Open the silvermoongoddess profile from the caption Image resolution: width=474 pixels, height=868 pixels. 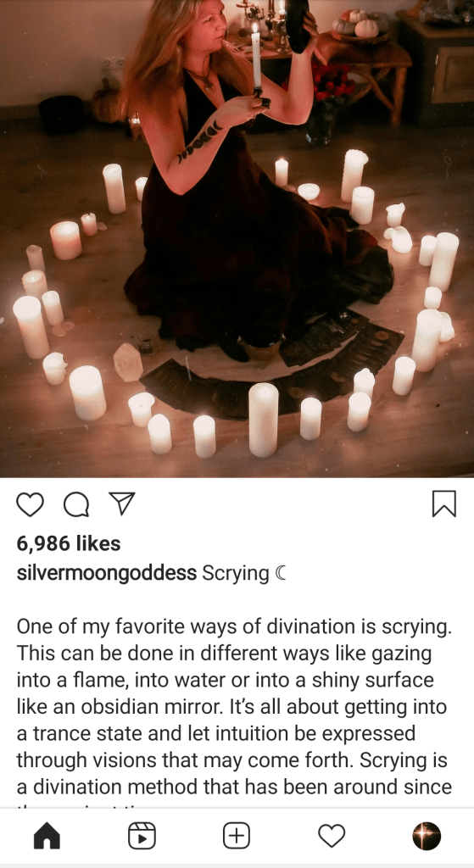point(106,573)
